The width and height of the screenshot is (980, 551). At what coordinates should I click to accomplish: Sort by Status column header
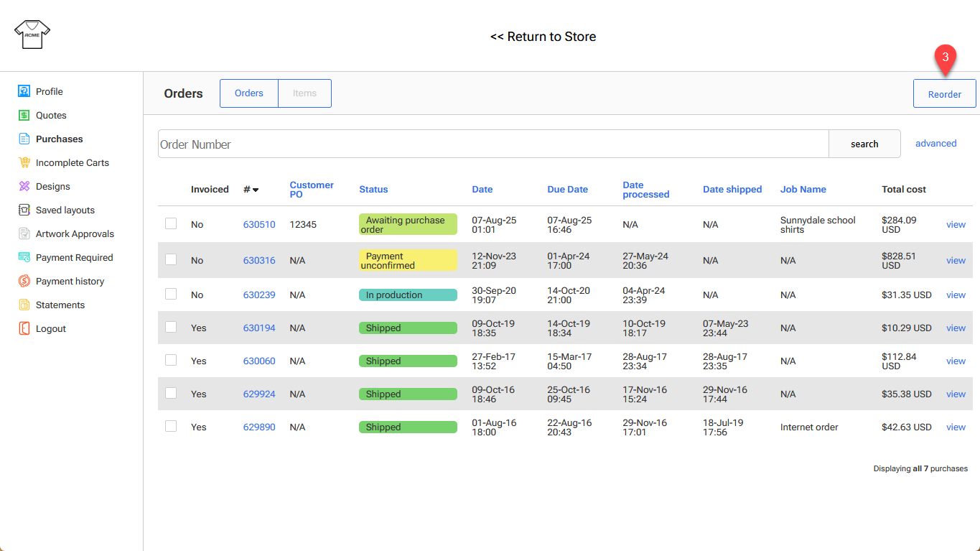point(373,190)
